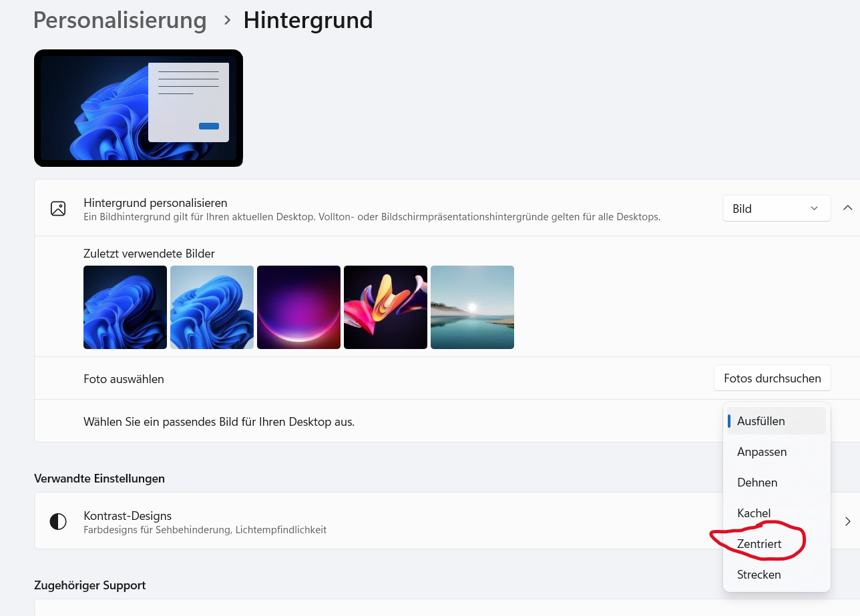Click the Ein Bildhintergrund gilt description text
The height and width of the screenshot is (616, 860).
(x=372, y=217)
